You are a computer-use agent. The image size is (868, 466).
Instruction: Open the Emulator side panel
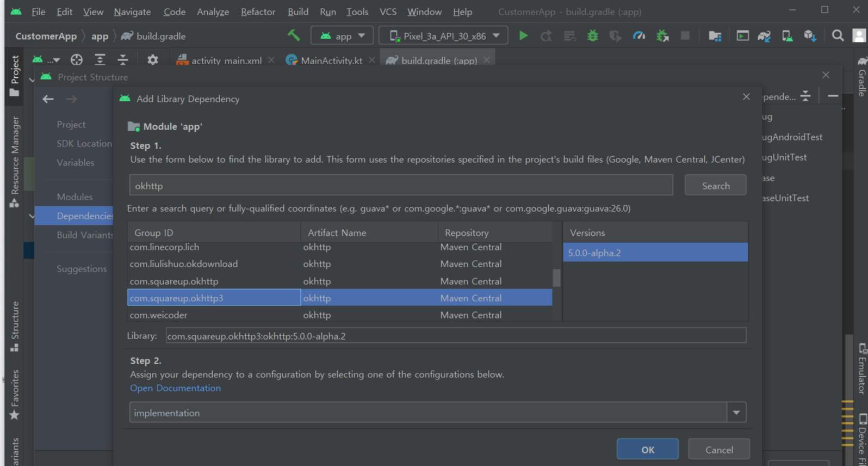861,369
